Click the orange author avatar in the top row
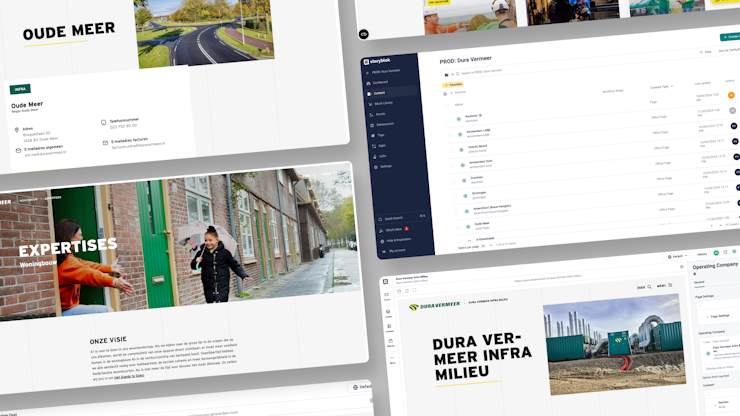 point(731,95)
